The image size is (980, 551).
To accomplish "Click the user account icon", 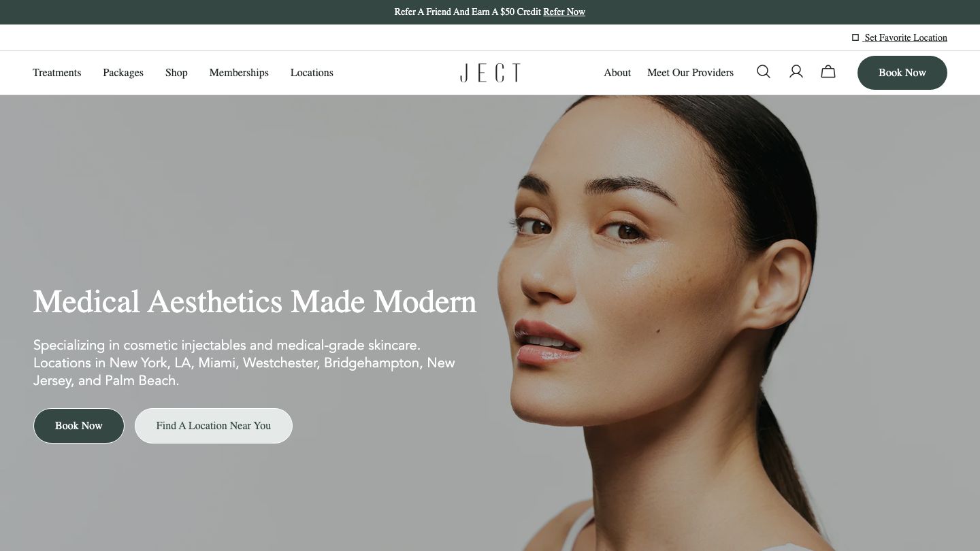I will (796, 71).
